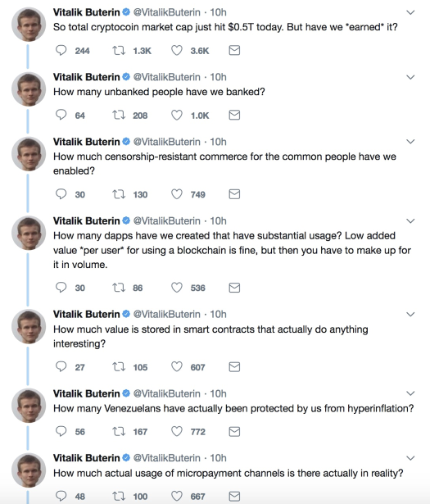Viewport: 430px width, 504px height.
Task: Open @VitalikButerin handle on the smart contracts tweet
Action: [166, 314]
